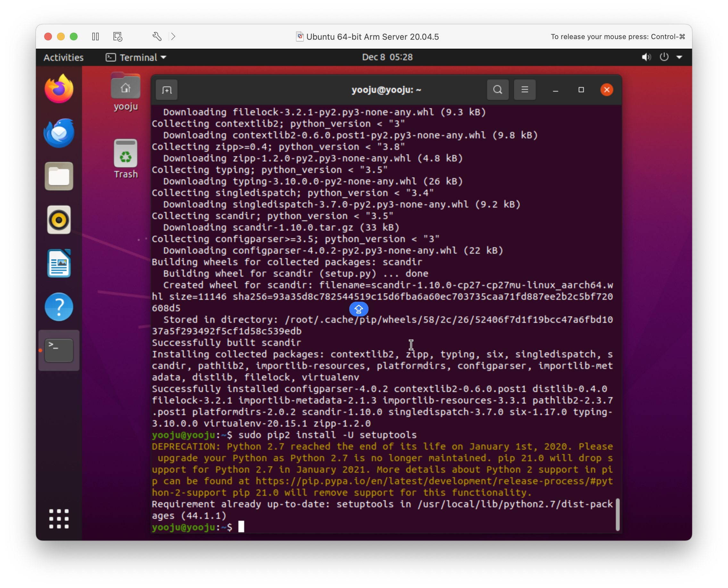
Task: Expand the Terminal app menu
Action: tap(136, 58)
